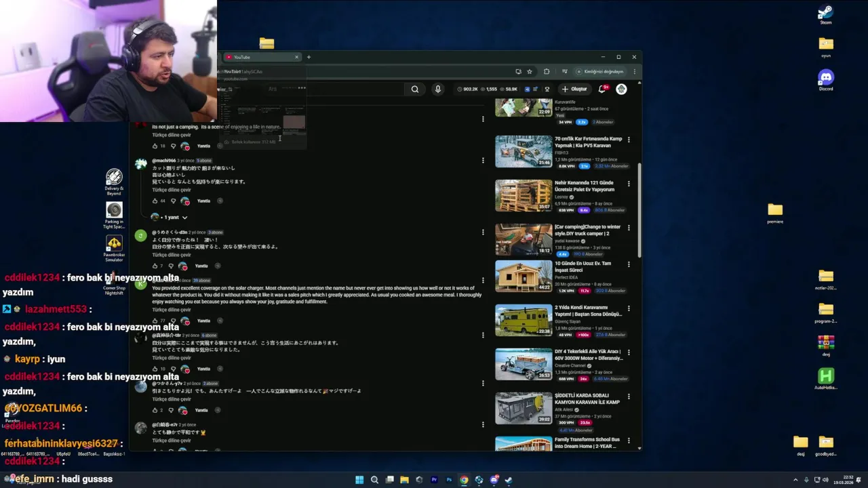Activate YouTube voice search microphone

tap(437, 89)
